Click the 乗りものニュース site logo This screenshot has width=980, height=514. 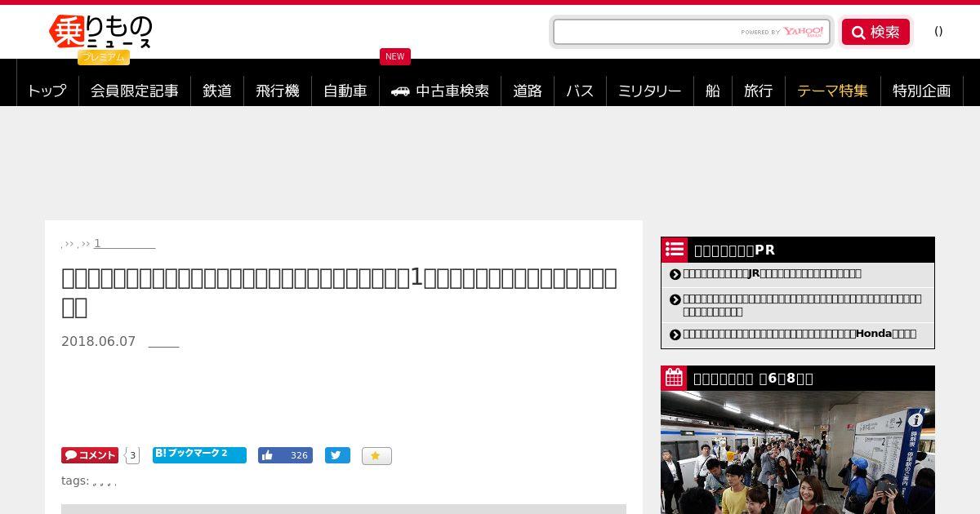pos(100,33)
